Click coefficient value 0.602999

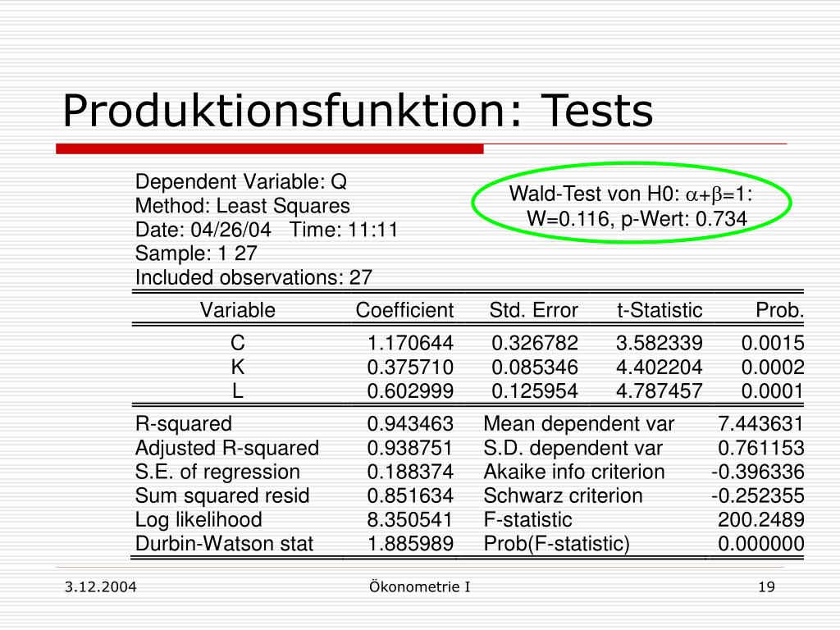[410, 391]
